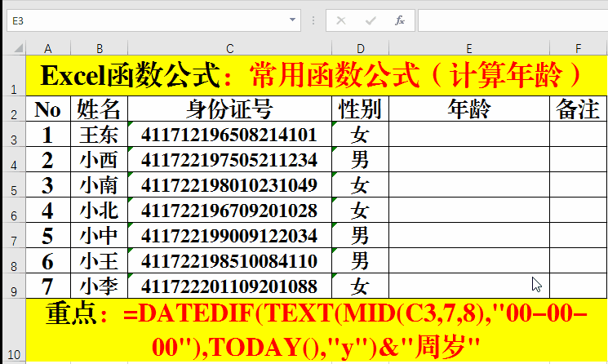This screenshot has width=608, height=364.
Task: Select the empty age cell for 小北
Action: [469, 210]
